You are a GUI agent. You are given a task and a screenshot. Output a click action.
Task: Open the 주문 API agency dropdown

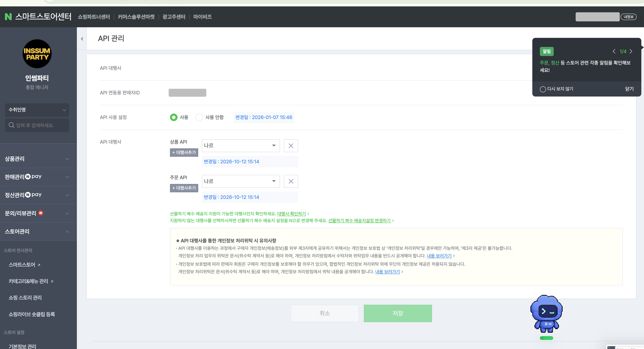click(241, 181)
